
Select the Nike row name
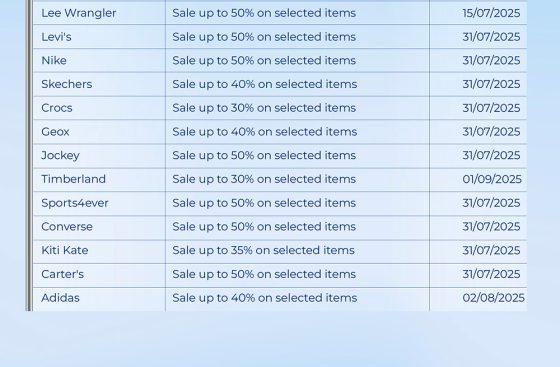[54, 60]
